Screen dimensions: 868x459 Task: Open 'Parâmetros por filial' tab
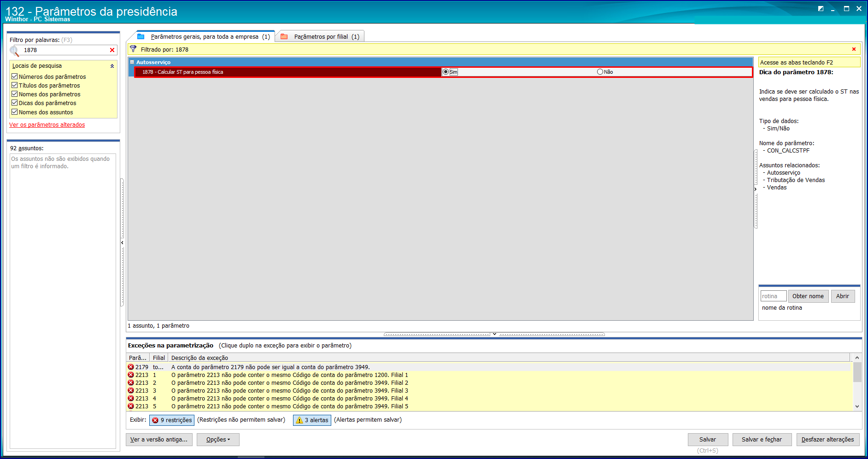[321, 36]
